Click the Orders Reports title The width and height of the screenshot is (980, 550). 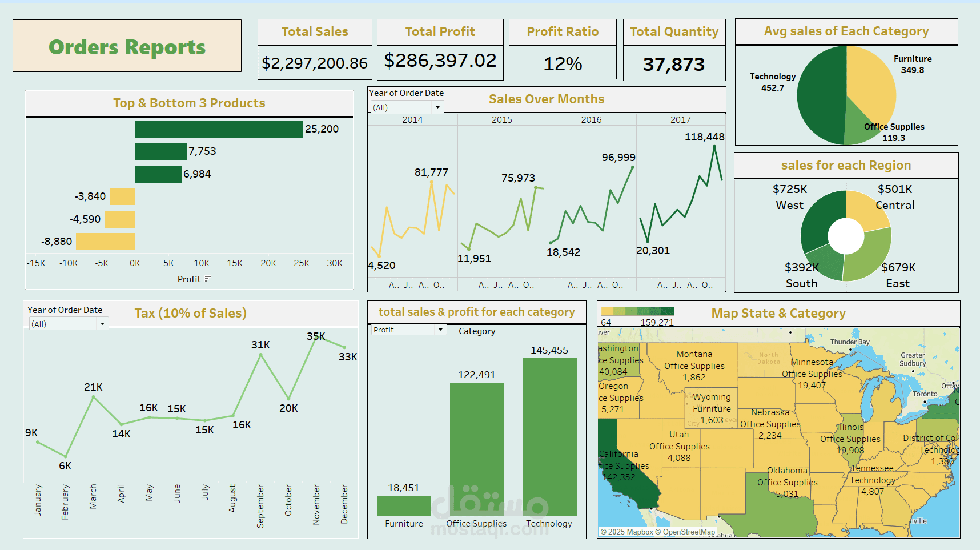pyautogui.click(x=127, y=47)
